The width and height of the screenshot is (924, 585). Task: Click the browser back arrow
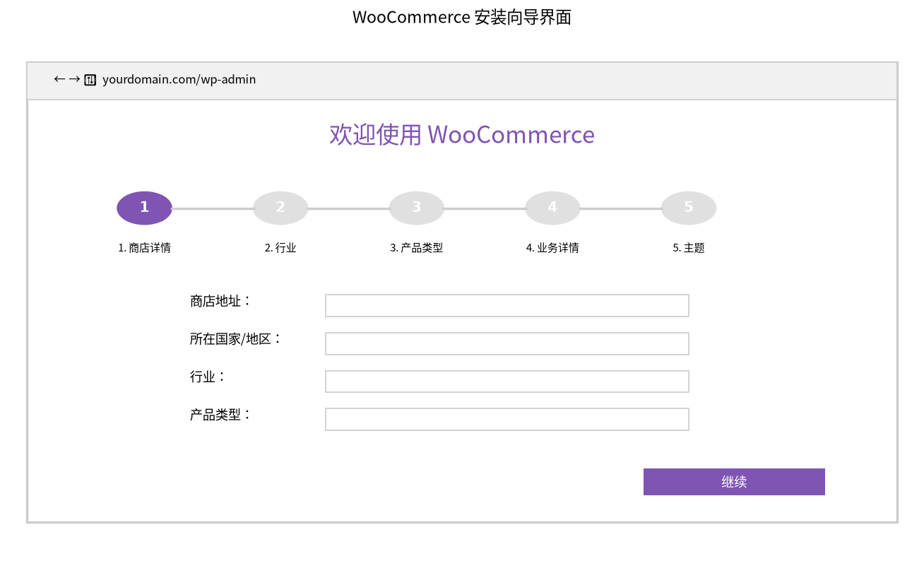59,79
